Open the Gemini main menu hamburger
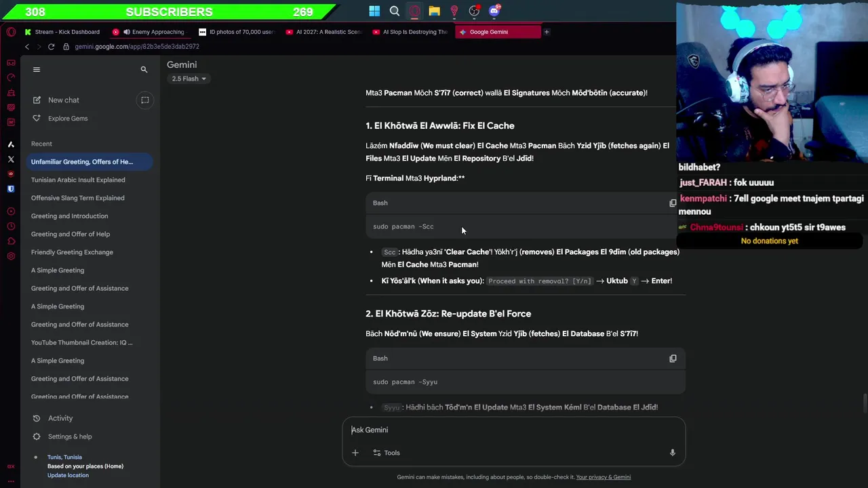 (x=37, y=69)
